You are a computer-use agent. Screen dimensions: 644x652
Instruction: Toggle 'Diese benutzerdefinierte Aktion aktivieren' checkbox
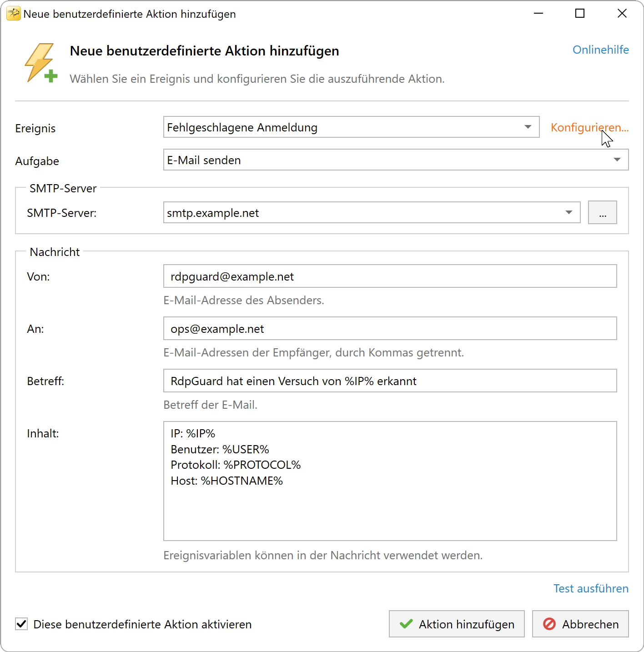click(21, 624)
